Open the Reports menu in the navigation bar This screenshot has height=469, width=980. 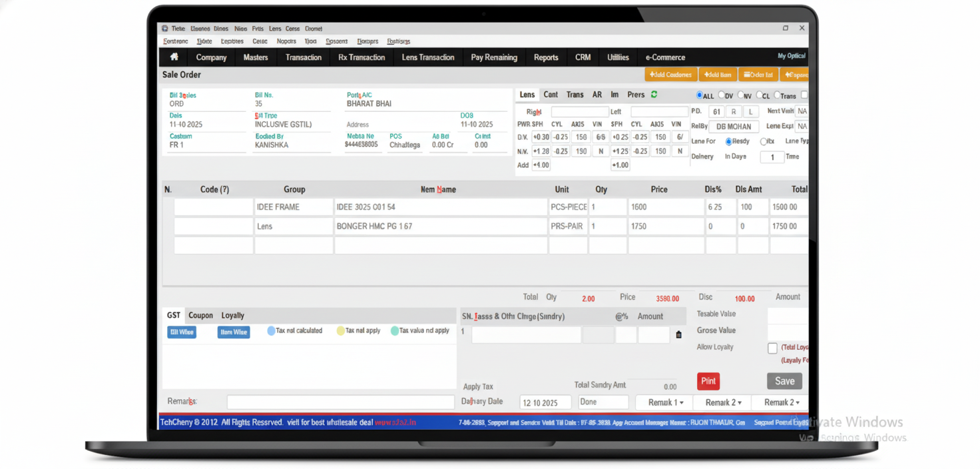[546, 57]
